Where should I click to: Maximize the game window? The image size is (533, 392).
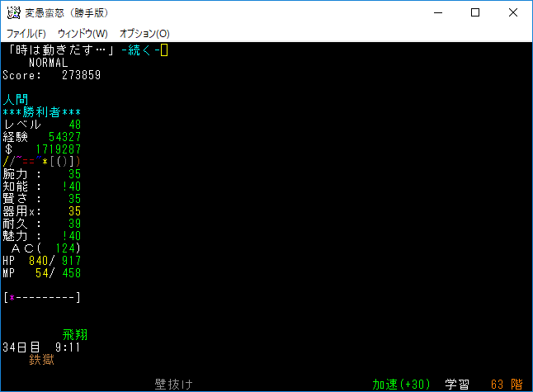474,12
